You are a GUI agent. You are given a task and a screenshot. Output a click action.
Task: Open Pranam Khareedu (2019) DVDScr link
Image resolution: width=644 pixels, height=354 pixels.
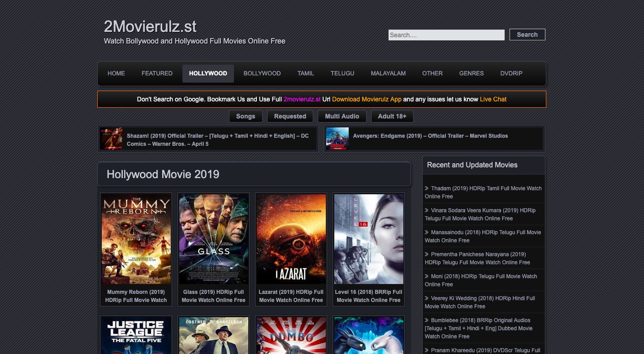[482, 350]
